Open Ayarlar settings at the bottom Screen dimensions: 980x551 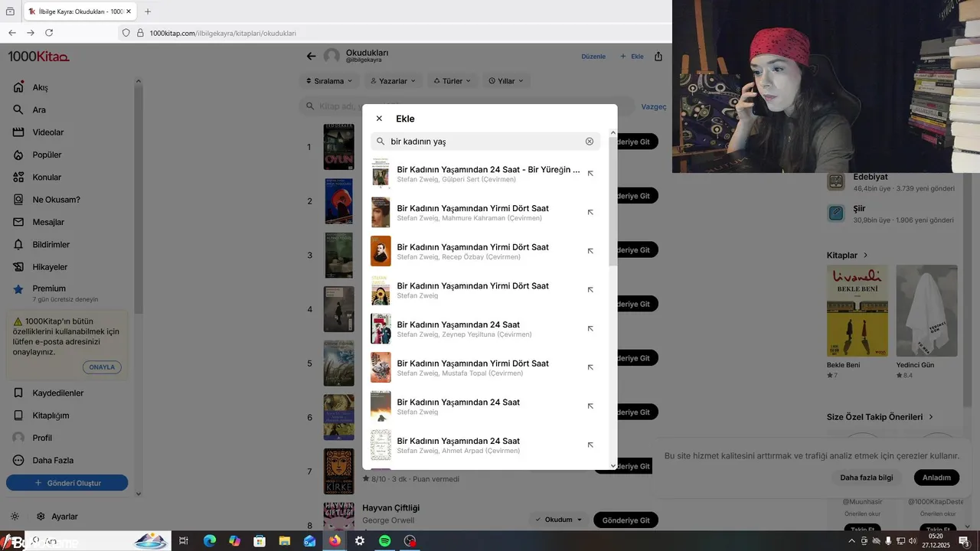click(x=57, y=517)
